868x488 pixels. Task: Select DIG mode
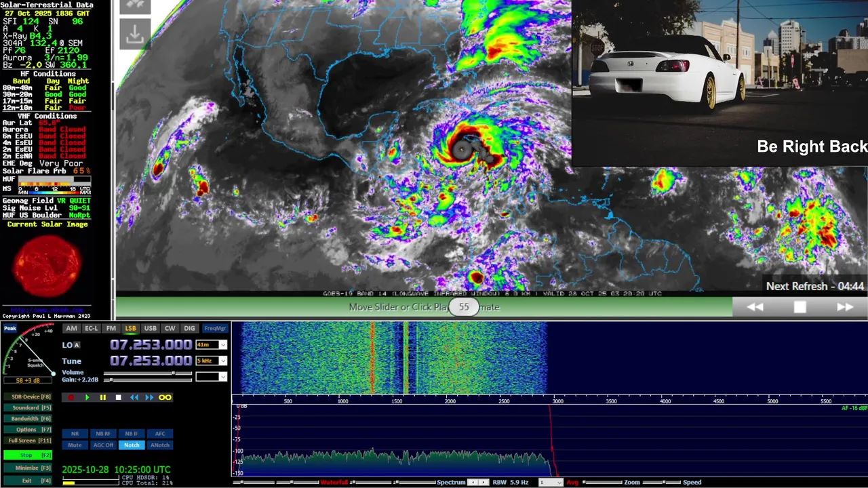tap(189, 329)
